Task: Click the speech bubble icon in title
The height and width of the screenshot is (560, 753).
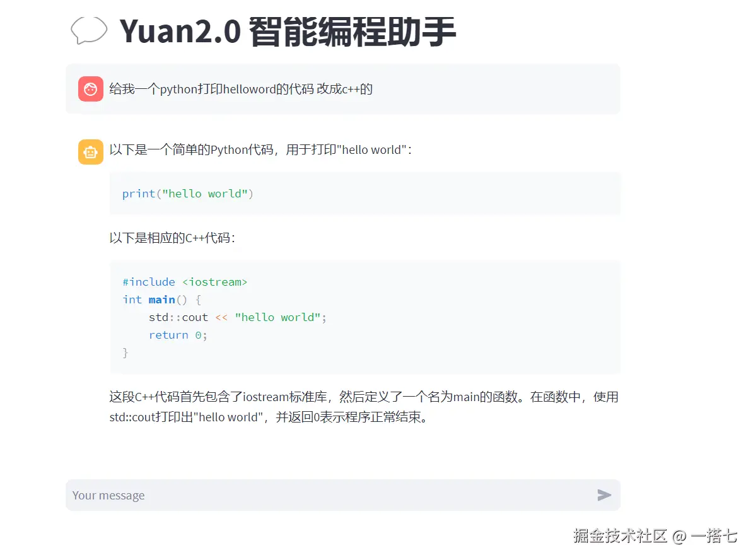Action: tap(89, 31)
